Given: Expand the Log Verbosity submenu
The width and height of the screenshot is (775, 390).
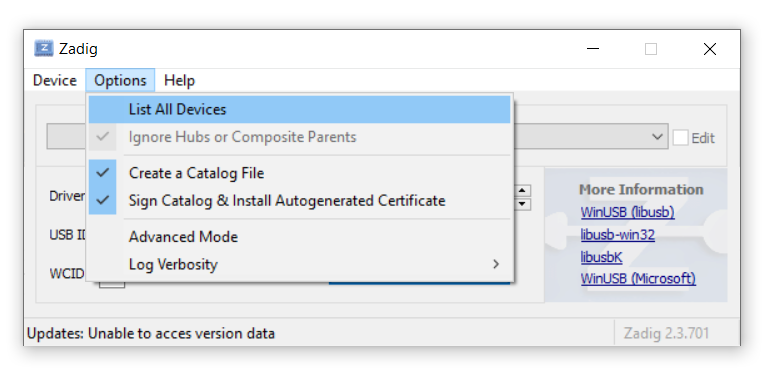Looking at the screenshot, I should pyautogui.click(x=300, y=264).
